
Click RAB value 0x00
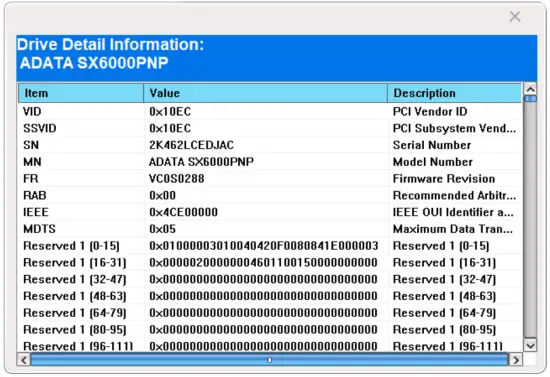[162, 195]
